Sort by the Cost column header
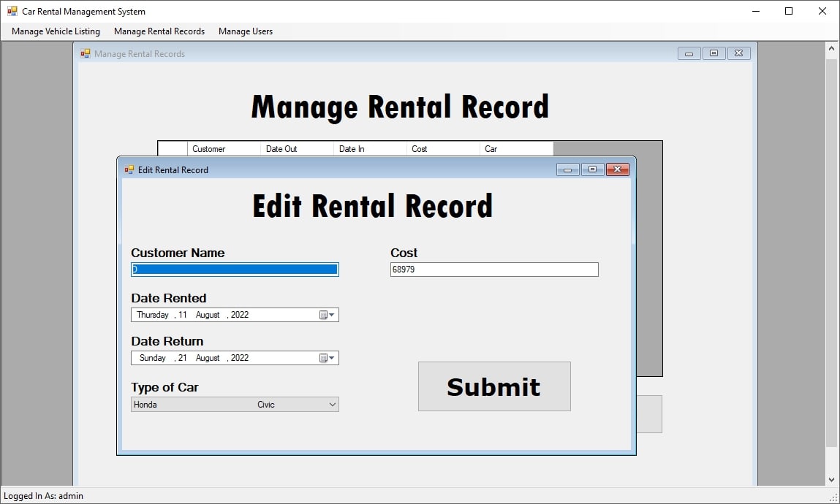The height and width of the screenshot is (504, 840). [443, 149]
